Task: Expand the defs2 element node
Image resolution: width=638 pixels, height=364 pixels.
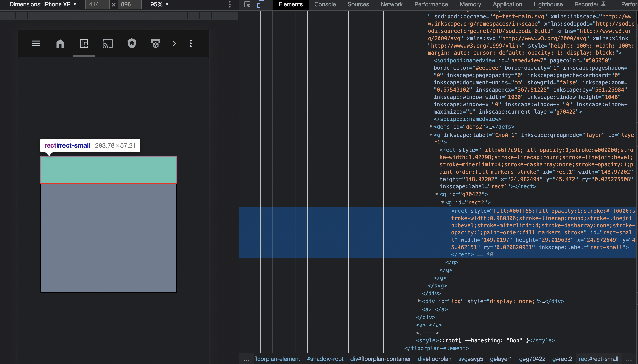Action: coord(431,126)
